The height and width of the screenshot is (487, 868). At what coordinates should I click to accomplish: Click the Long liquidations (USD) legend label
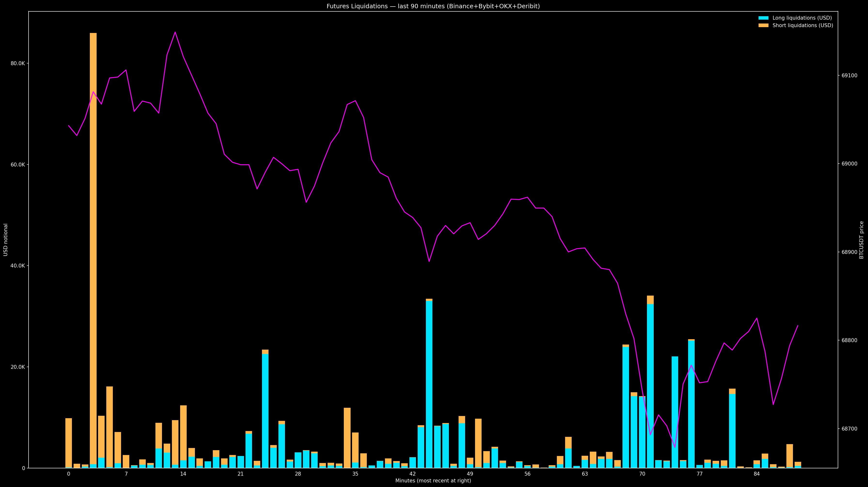(802, 18)
